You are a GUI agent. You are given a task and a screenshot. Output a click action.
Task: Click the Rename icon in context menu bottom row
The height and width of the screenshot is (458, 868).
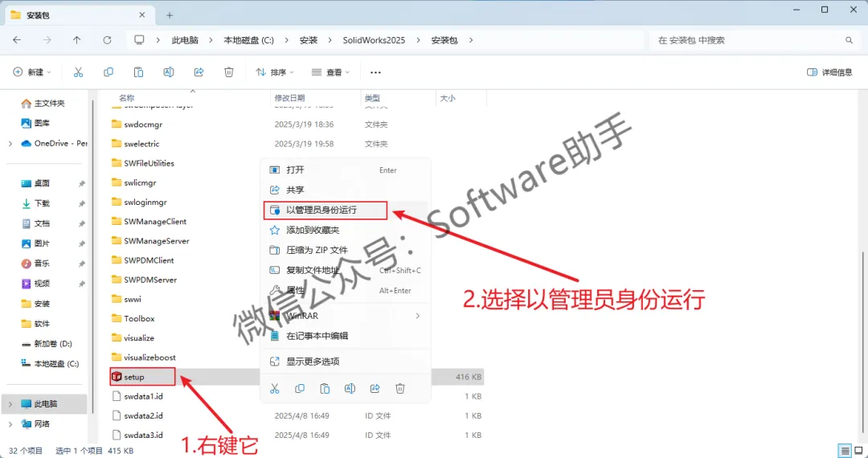(x=350, y=388)
